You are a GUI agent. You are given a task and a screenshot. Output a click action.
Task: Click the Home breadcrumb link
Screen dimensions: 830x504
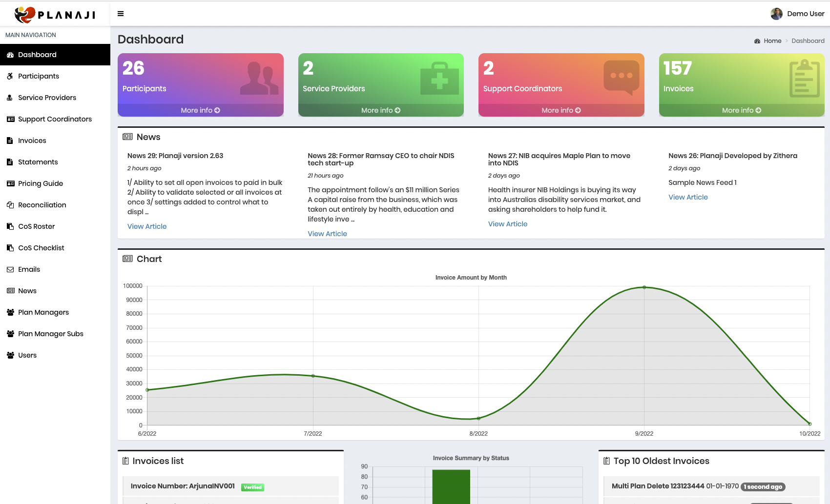(x=772, y=40)
